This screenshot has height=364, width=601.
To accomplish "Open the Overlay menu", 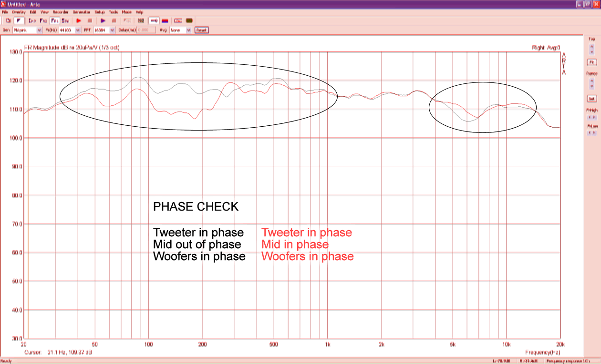I will click(19, 11).
